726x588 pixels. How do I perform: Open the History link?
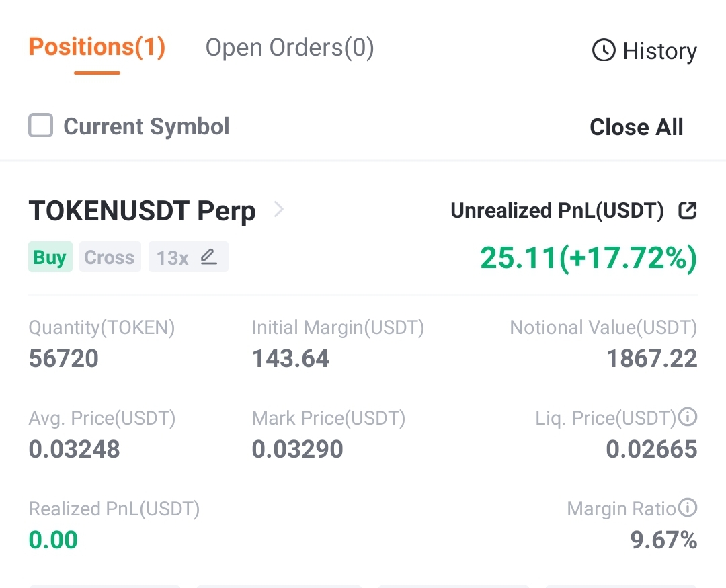click(x=645, y=50)
